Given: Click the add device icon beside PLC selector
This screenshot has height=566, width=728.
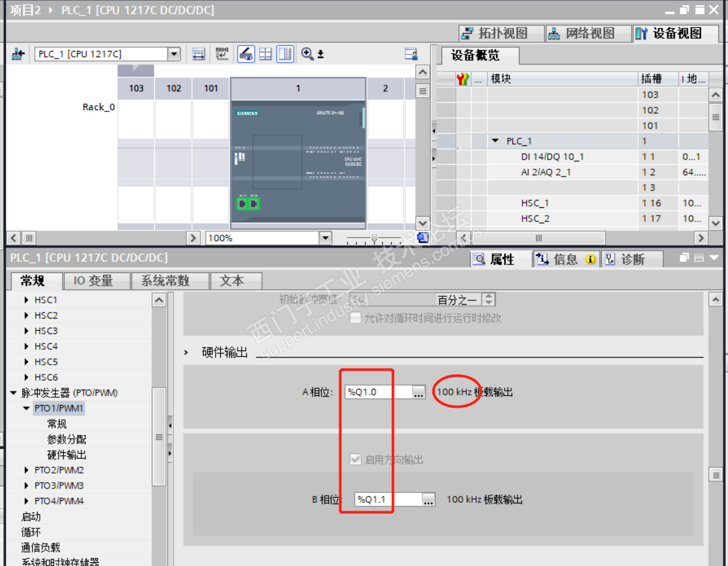Looking at the screenshot, I should 18,54.
